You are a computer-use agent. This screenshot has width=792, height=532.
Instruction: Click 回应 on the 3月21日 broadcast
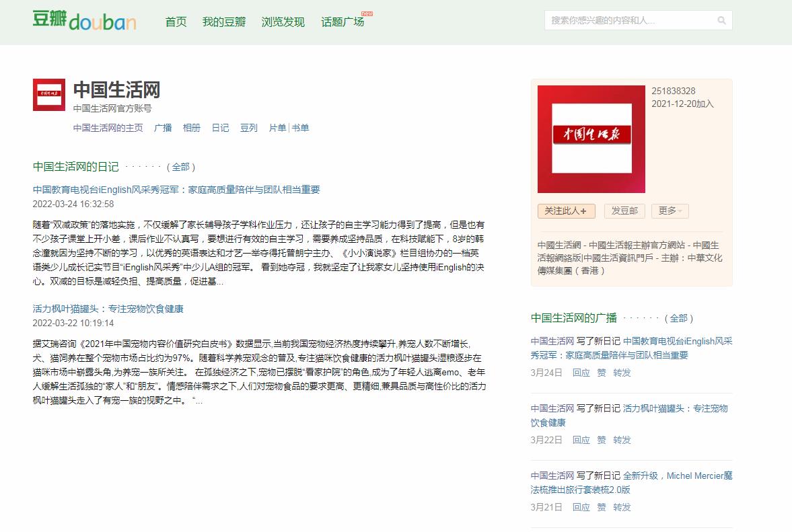(x=581, y=507)
